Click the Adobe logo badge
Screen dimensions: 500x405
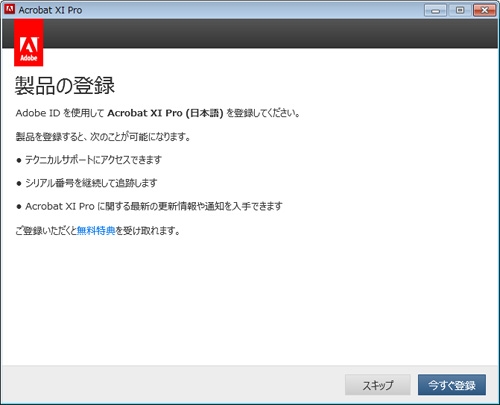29,43
